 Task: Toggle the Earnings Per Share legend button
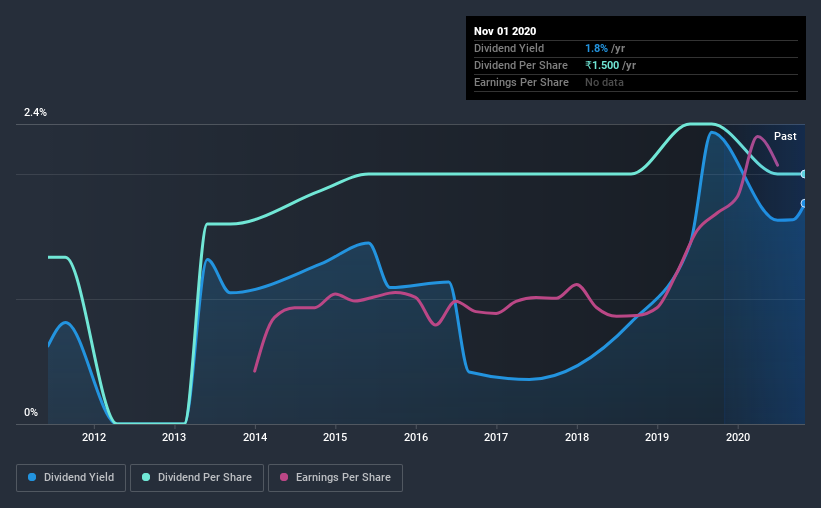[335, 478]
